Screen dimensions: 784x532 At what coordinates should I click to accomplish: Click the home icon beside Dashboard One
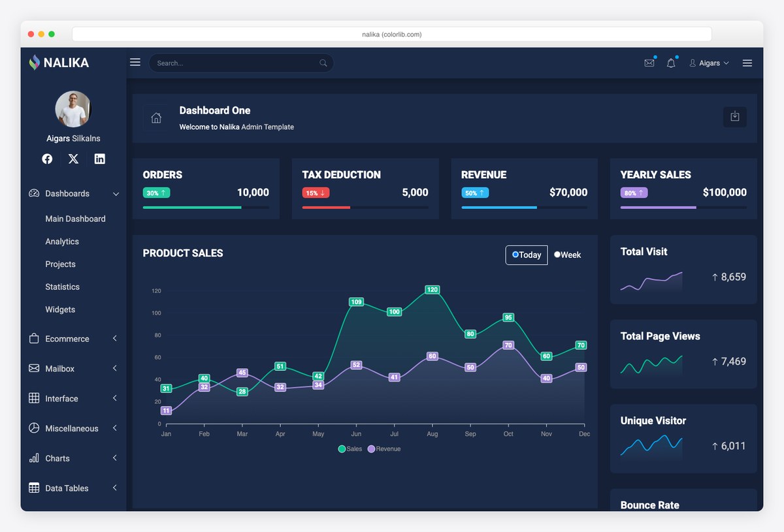[x=156, y=118]
